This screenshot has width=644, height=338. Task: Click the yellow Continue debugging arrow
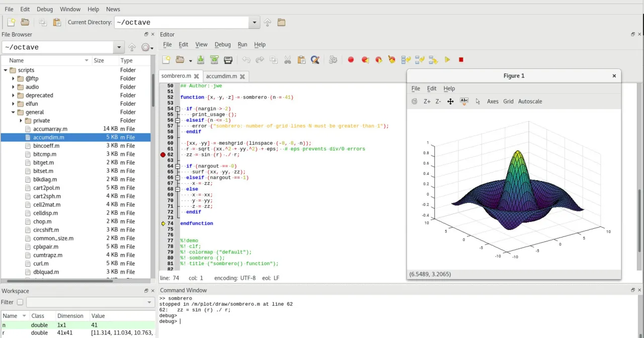click(x=447, y=60)
